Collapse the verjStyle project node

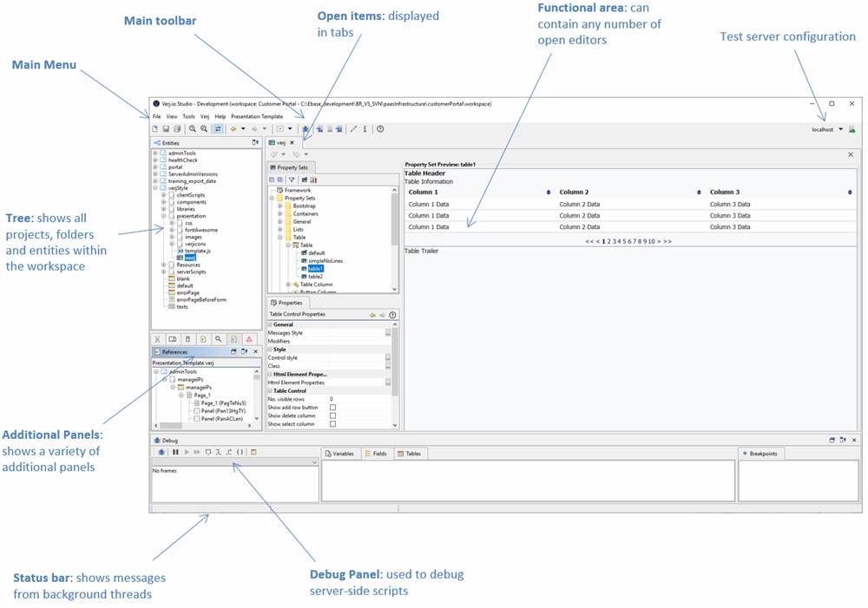click(x=155, y=188)
